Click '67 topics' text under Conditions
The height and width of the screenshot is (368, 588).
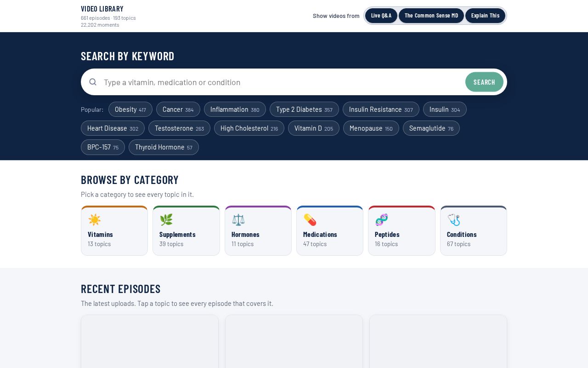coord(458,244)
